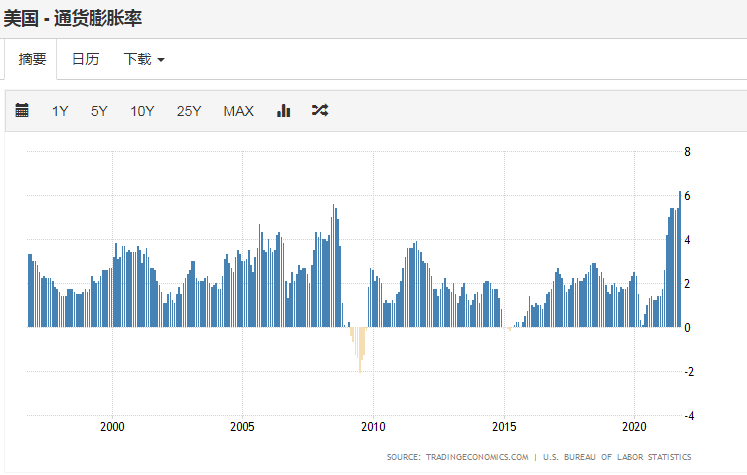
Task: Click the 2015 x-axis year label
Action: click(x=504, y=426)
